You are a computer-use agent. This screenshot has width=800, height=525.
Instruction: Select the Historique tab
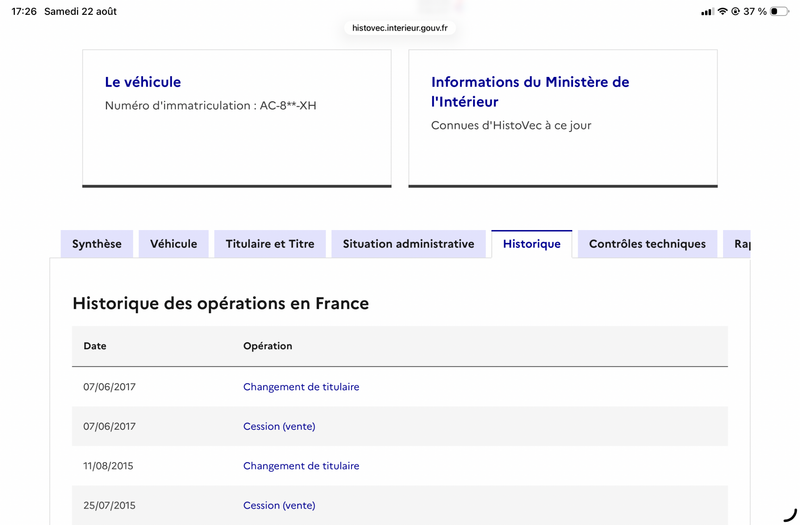tap(532, 244)
